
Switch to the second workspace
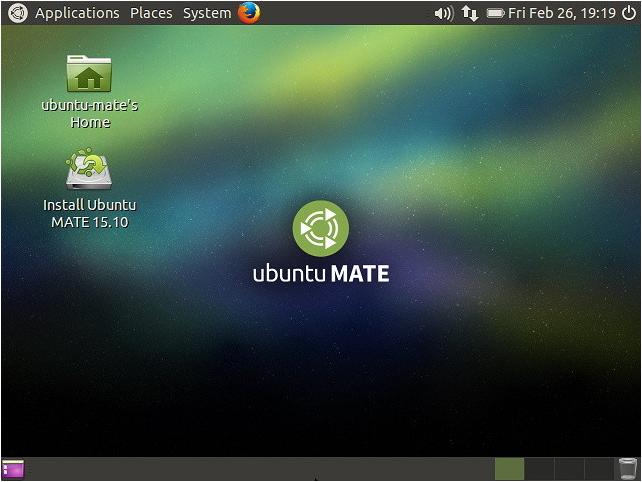pyautogui.click(x=539, y=468)
